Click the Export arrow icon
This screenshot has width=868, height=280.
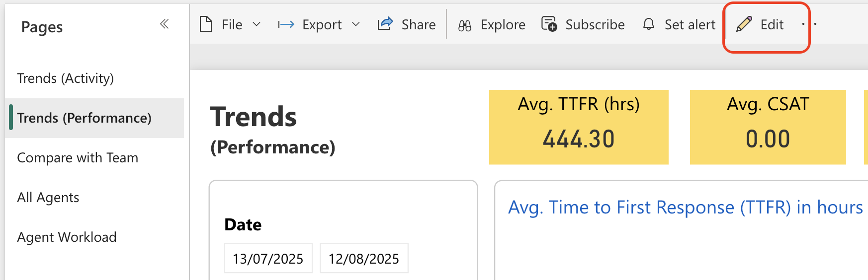pyautogui.click(x=286, y=24)
